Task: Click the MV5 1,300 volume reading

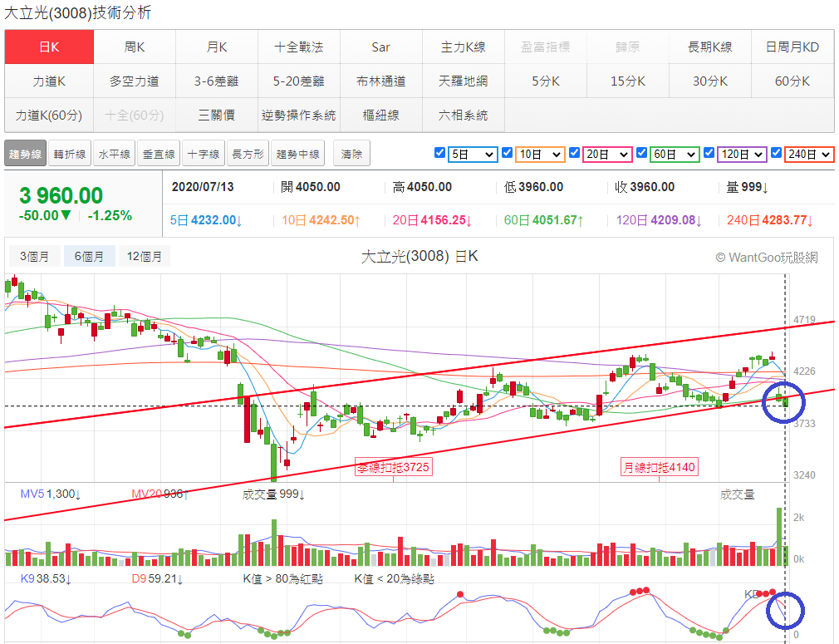Action: 51,494
